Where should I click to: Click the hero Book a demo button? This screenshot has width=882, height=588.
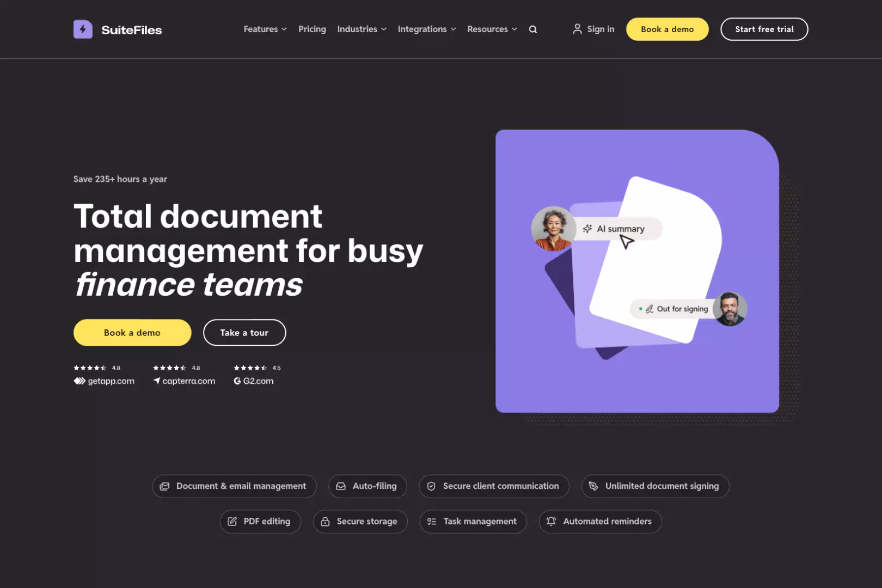click(x=132, y=333)
